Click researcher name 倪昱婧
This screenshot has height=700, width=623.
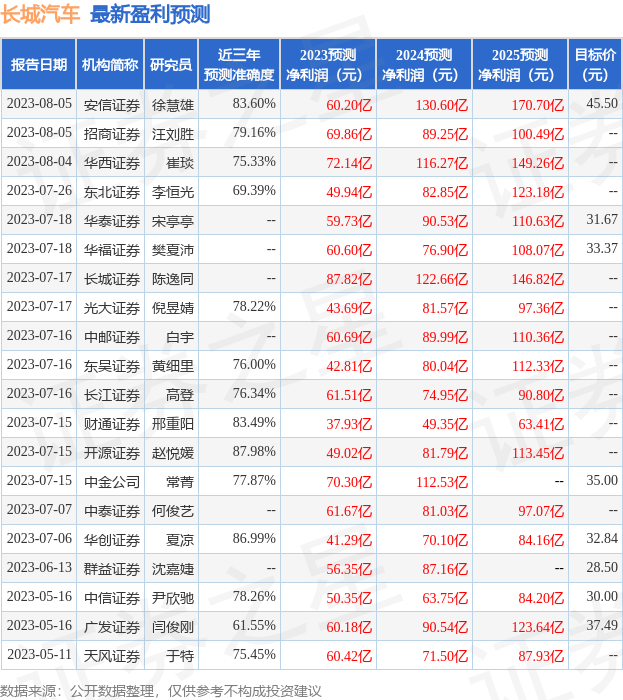173,308
